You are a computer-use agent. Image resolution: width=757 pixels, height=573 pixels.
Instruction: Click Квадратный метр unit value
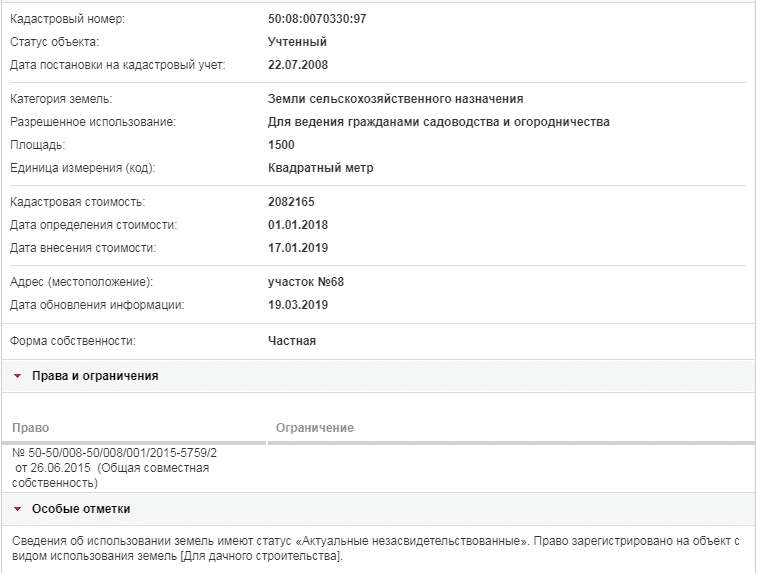coord(321,168)
